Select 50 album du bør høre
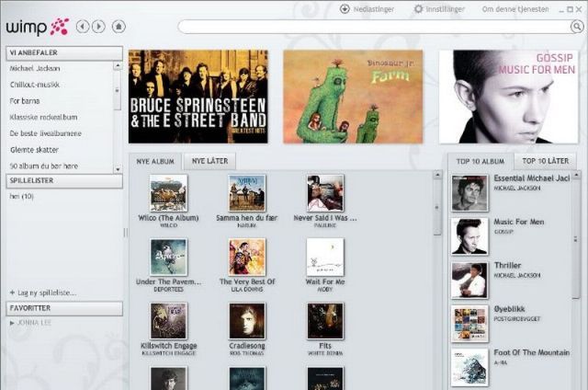The width and height of the screenshot is (588, 390). click(44, 166)
